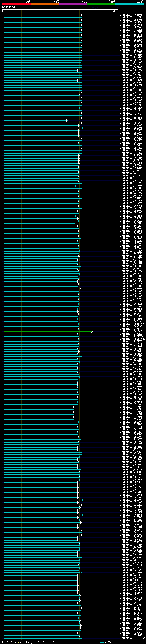Open hit UniRef100_A7QDK8
146x644 pixels.
point(131,30)
